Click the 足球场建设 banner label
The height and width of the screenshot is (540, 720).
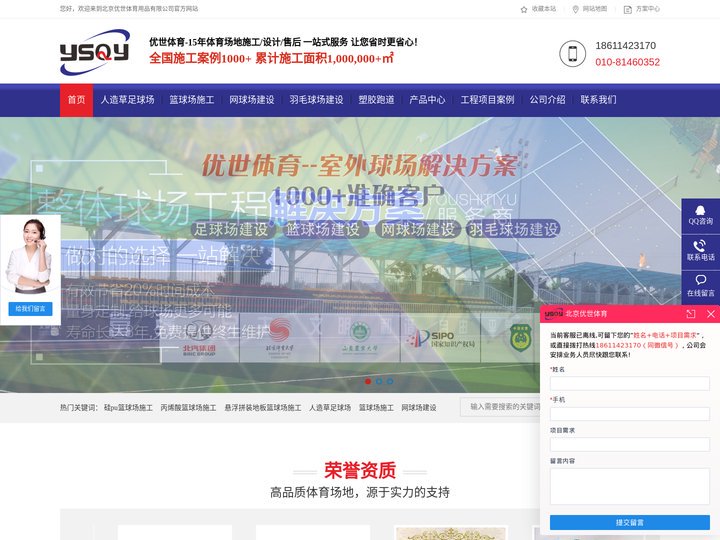(x=231, y=229)
